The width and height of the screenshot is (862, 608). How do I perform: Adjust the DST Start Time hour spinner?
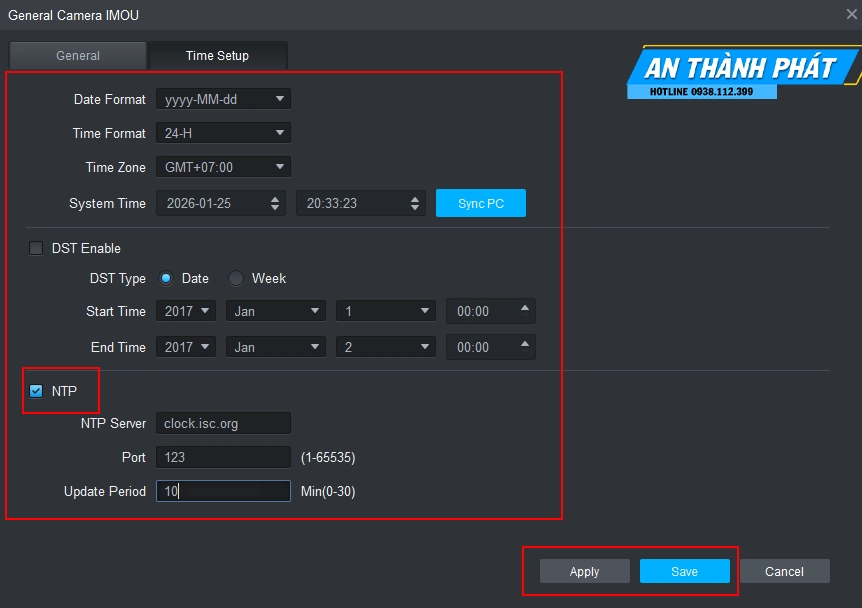click(x=526, y=310)
